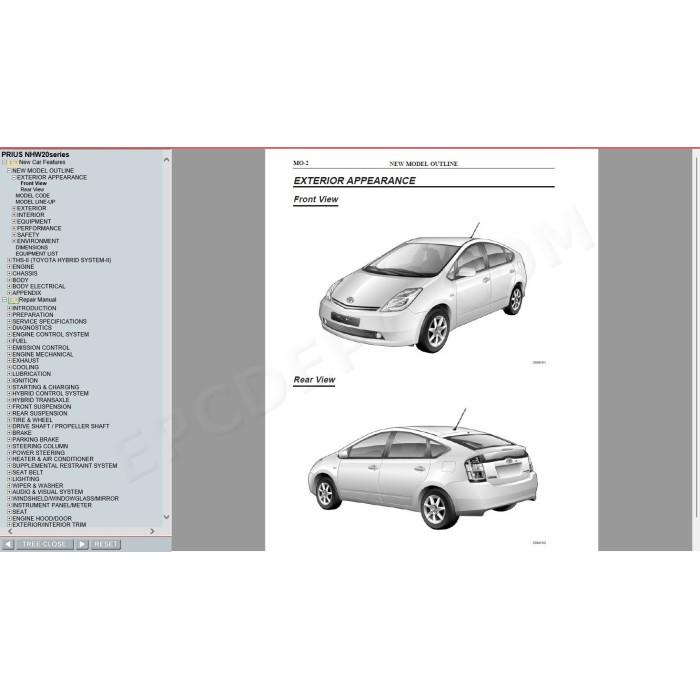
Task: Select HYBRID CONTROL SYSTEM in the tree
Action: (x=50, y=394)
